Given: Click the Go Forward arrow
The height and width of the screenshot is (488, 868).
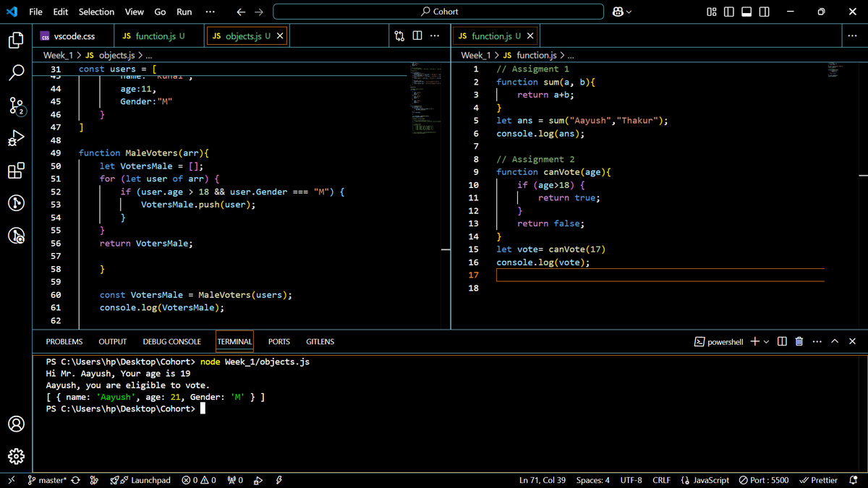Looking at the screenshot, I should (x=259, y=12).
